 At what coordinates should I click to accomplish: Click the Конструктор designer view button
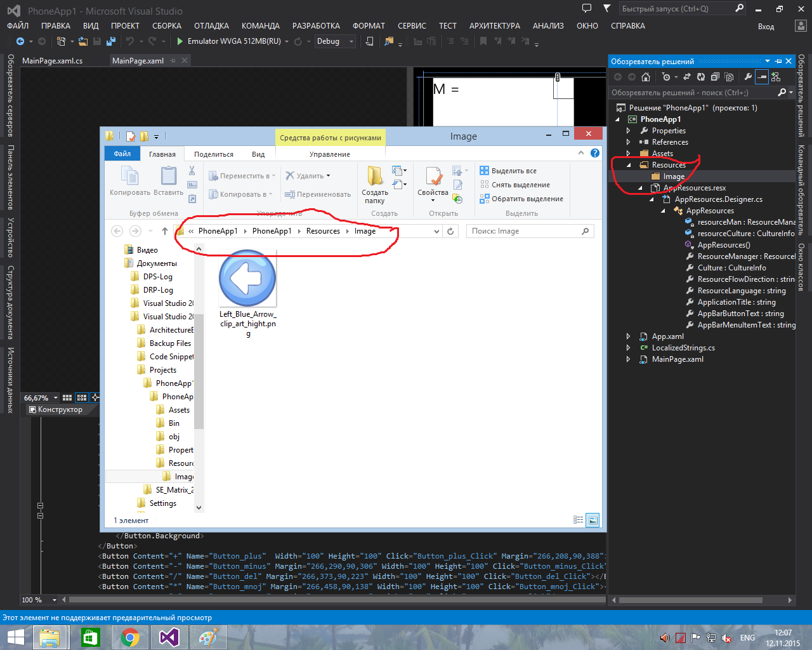[56, 409]
